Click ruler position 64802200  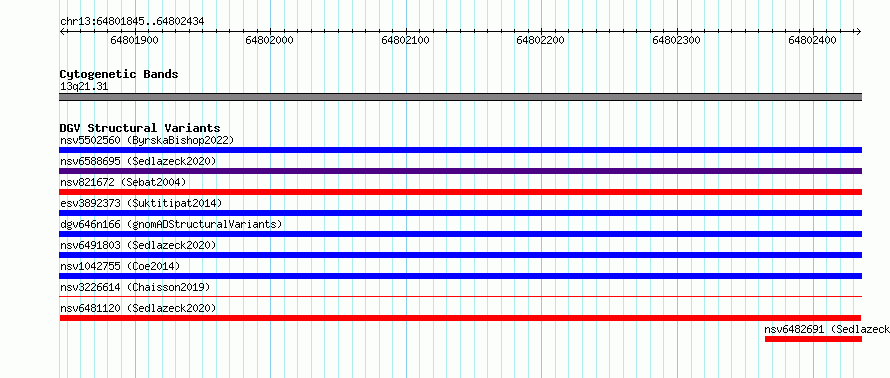tap(541, 40)
